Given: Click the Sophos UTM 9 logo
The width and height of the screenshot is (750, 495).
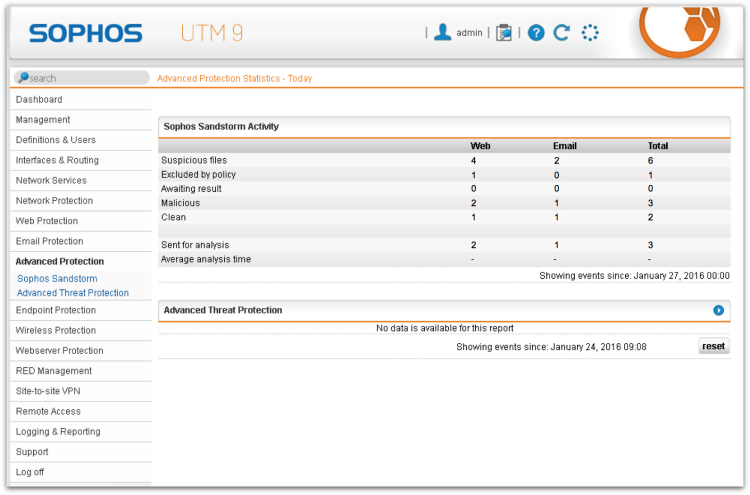Looking at the screenshot, I should 136,33.
